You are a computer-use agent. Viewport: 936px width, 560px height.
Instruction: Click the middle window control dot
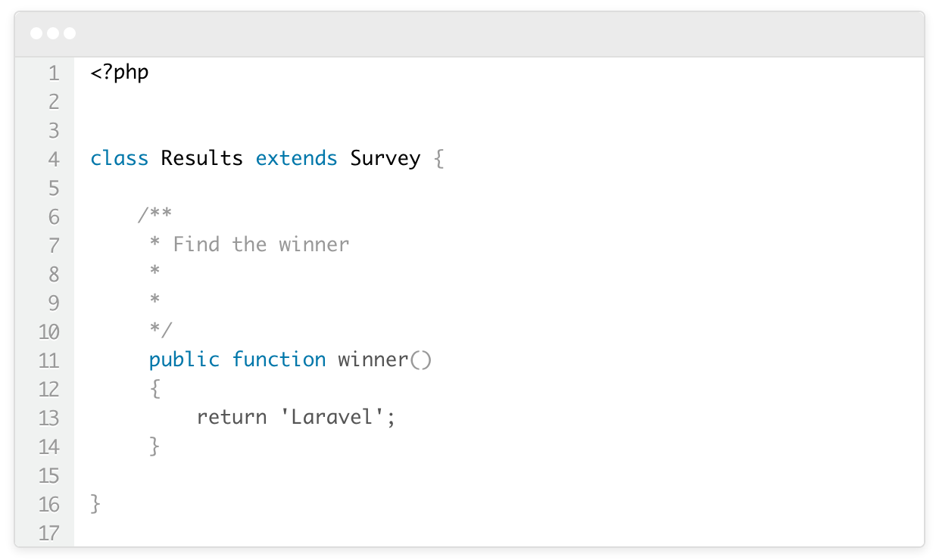[x=53, y=33]
